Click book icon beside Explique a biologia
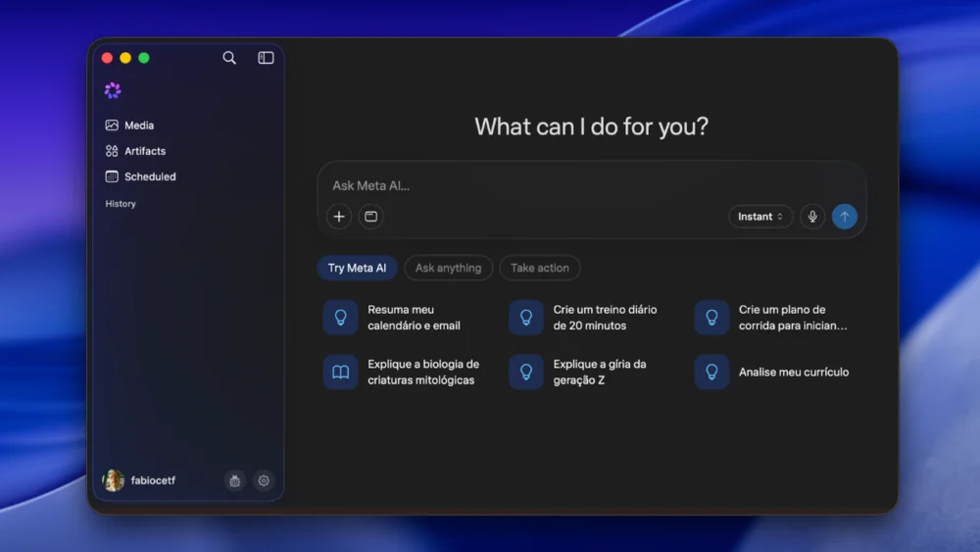Viewport: 980px width, 552px height. [x=341, y=372]
